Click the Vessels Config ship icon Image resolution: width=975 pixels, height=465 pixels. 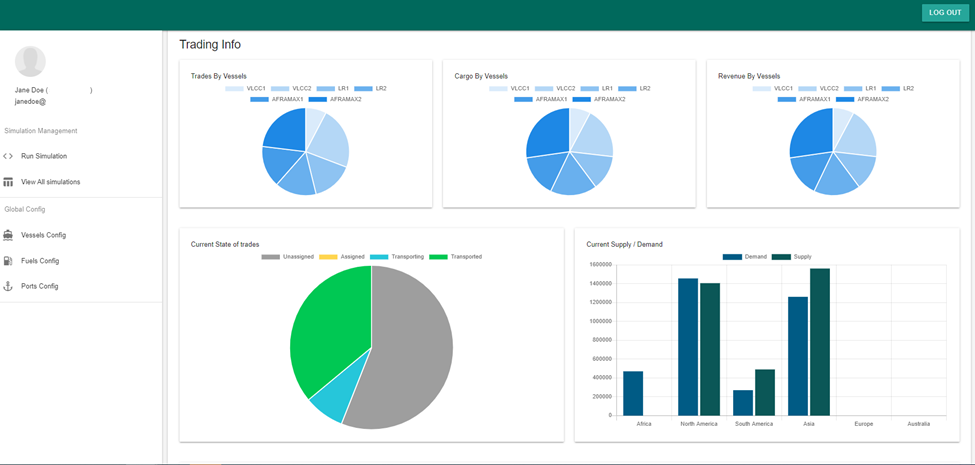(8, 235)
